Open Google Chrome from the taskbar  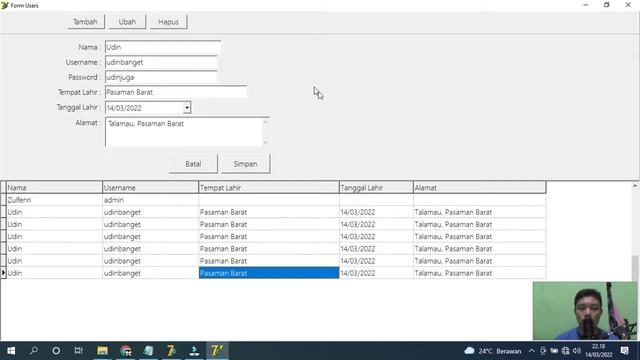click(x=126, y=351)
